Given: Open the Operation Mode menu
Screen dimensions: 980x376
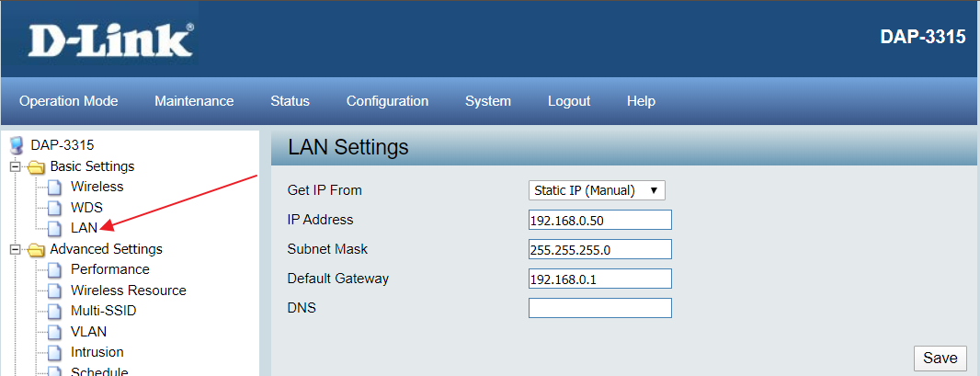Looking at the screenshot, I should pyautogui.click(x=68, y=101).
